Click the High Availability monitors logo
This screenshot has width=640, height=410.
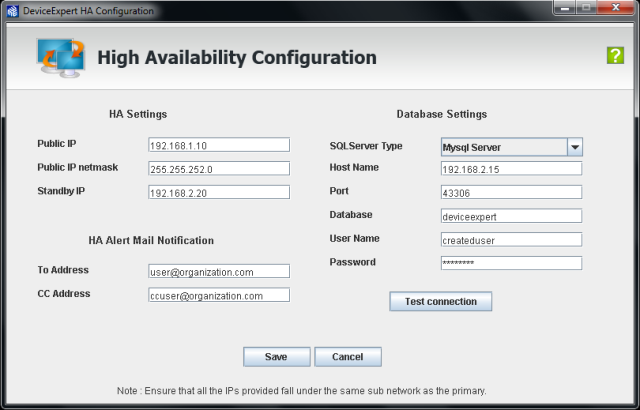point(61,58)
